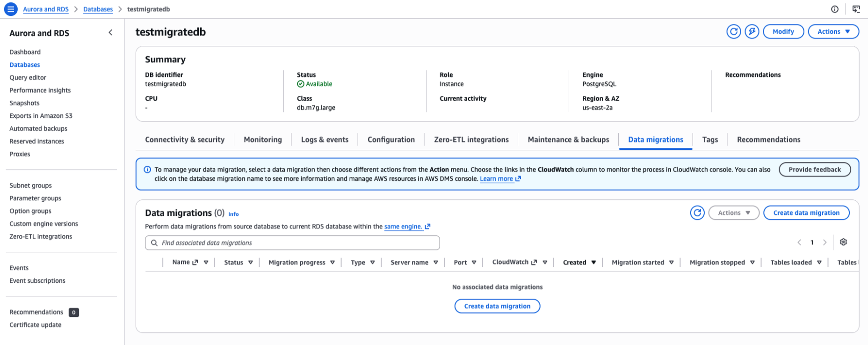
Task: Open Event subscriptions in sidebar
Action: tap(37, 281)
